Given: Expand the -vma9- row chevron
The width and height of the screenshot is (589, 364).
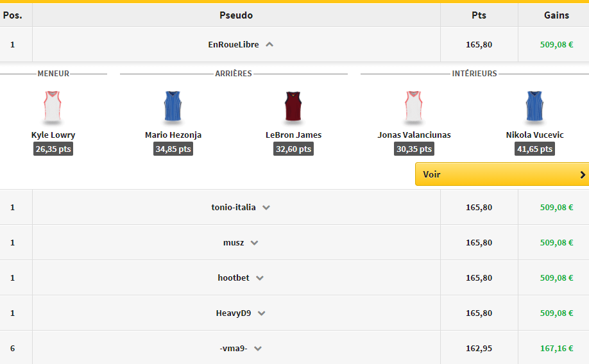Looking at the screenshot, I should click(x=258, y=349).
